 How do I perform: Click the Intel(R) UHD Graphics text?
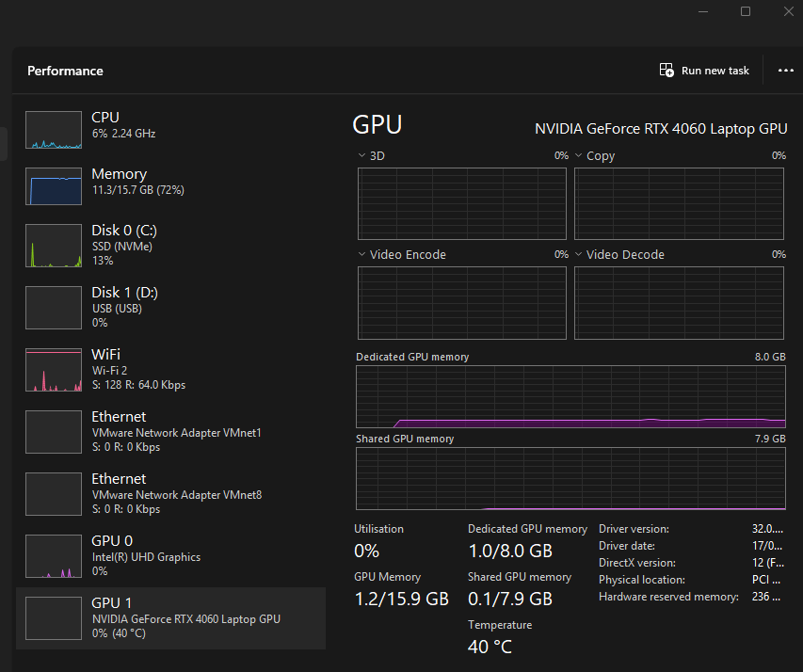tap(147, 557)
